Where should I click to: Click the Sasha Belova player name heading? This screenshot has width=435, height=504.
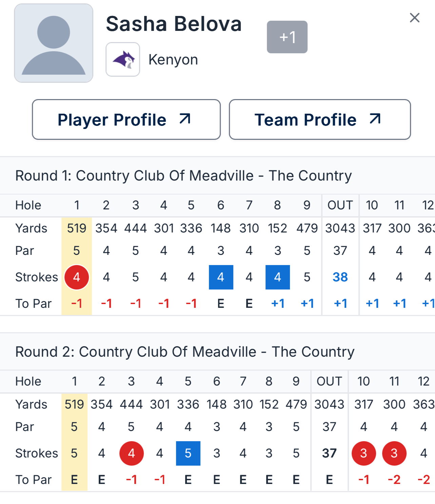click(174, 24)
